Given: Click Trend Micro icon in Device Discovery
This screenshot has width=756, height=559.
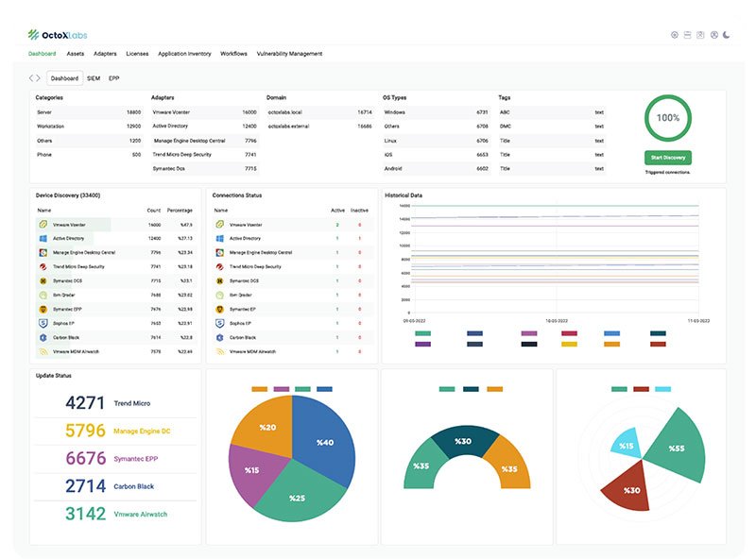Looking at the screenshot, I should 43,266.
